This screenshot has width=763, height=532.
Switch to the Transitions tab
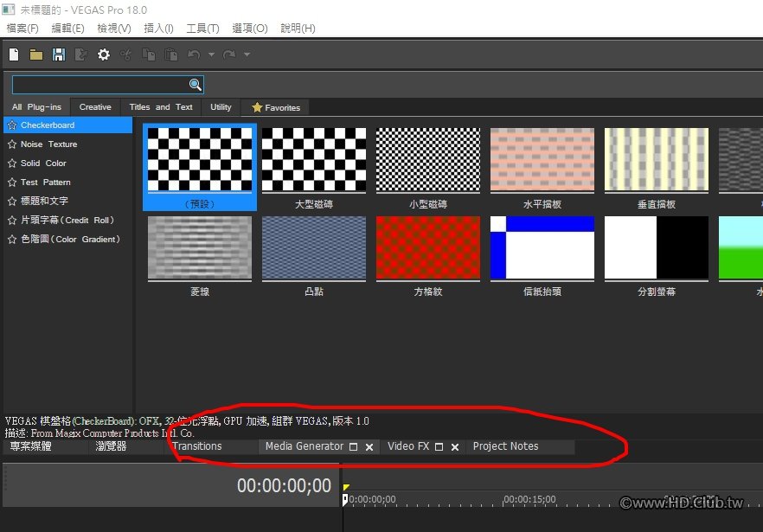click(x=197, y=446)
